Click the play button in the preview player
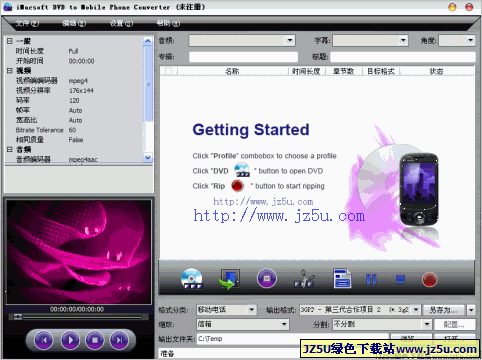482x360 pixels. coord(70,340)
